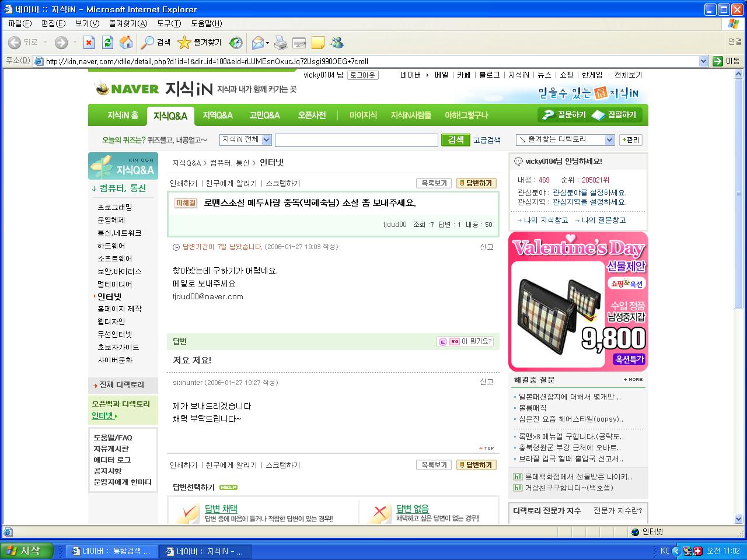Open the 도구(T) menu
Screen dimensions: 747x560
[x=169, y=23]
